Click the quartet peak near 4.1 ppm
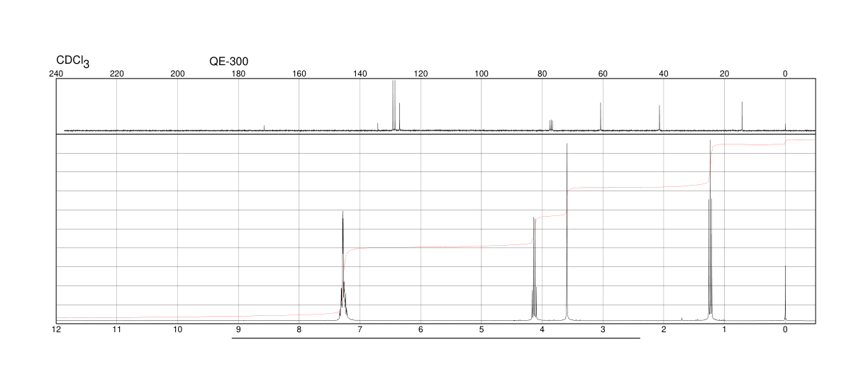The image size is (868, 374). coord(534,269)
